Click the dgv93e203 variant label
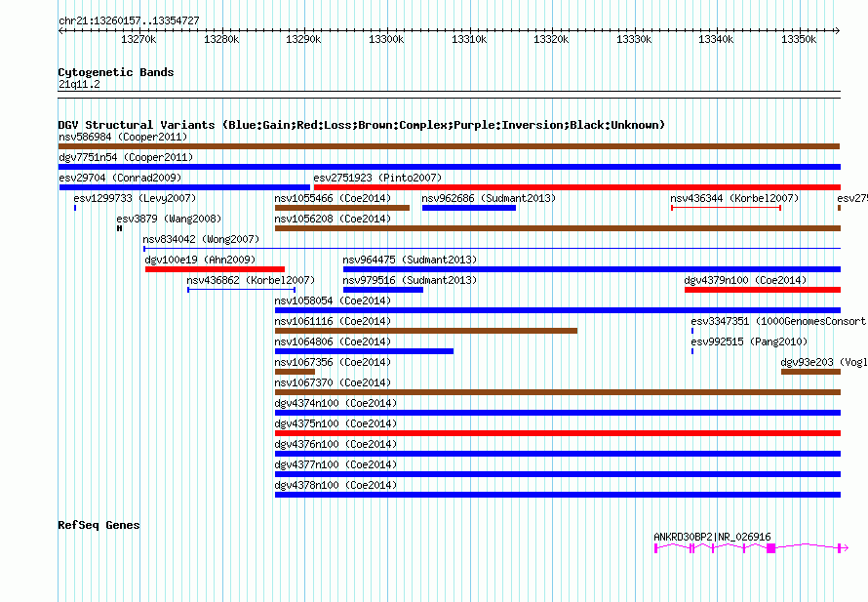Viewport: 868px width, 602px height. pos(824,362)
